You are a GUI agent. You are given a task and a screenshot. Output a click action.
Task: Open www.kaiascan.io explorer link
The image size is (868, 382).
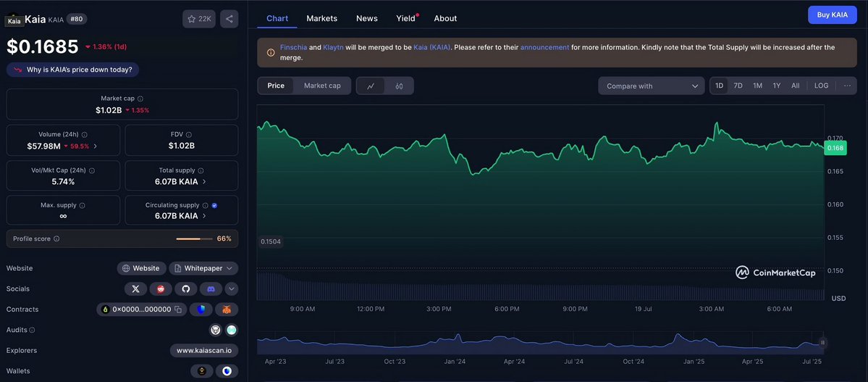204,350
